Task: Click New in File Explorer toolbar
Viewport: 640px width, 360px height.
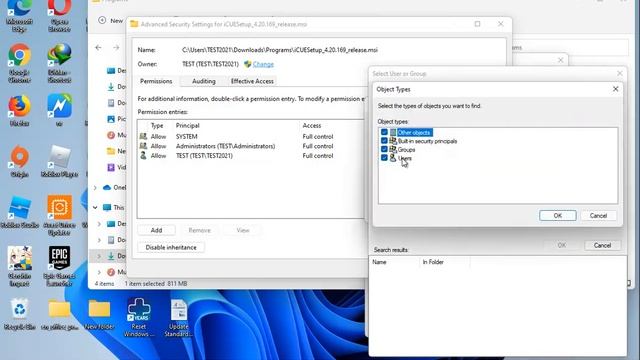Action: click(x=111, y=20)
